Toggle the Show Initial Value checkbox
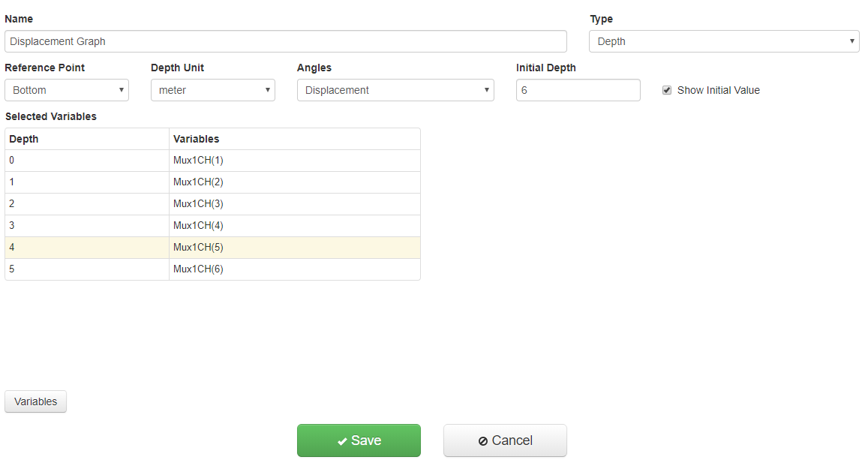 [667, 90]
